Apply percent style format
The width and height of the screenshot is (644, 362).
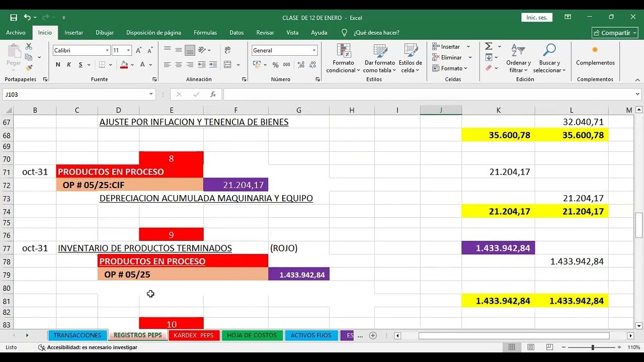[x=275, y=64]
